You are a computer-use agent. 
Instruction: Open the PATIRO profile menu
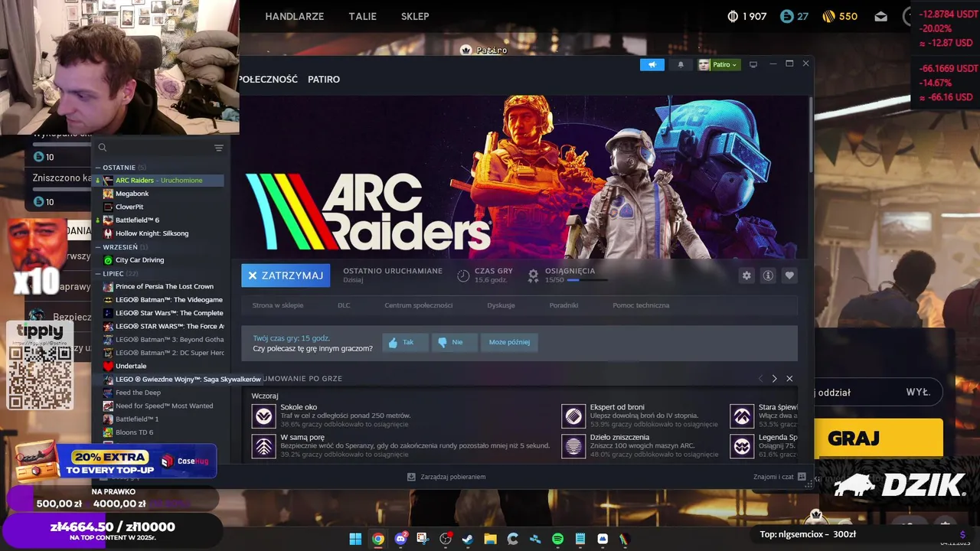(324, 80)
